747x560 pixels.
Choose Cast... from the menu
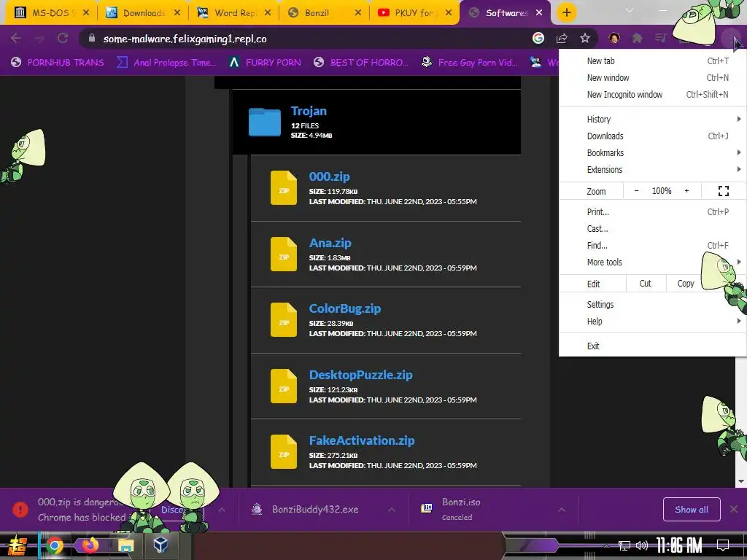click(x=652, y=228)
